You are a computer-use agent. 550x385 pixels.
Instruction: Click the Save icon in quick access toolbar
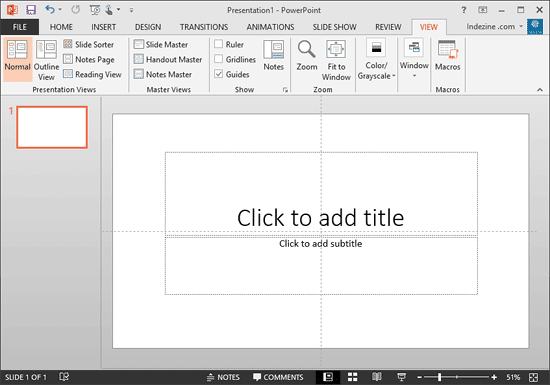(31, 10)
